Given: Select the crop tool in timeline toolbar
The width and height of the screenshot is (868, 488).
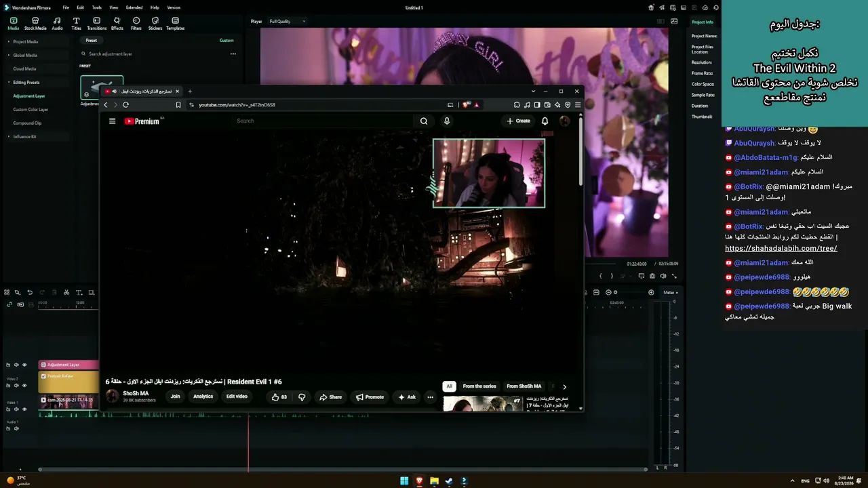Looking at the screenshot, I should (92, 293).
